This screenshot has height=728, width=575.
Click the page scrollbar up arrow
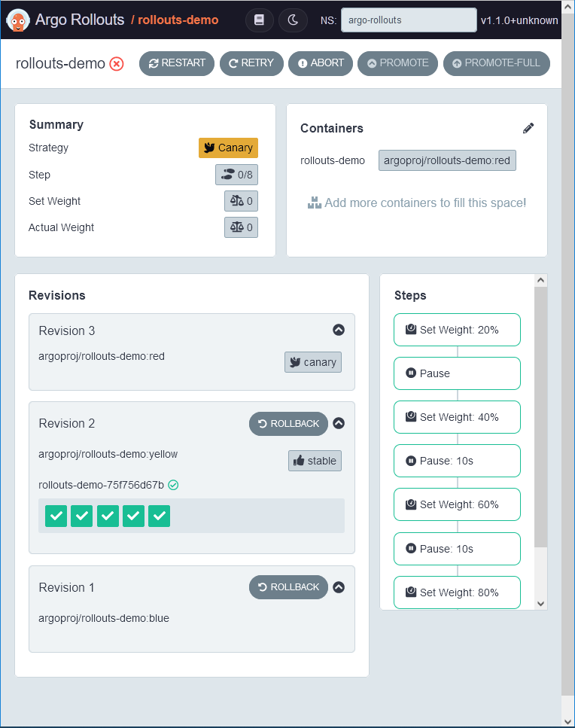coord(568,7)
